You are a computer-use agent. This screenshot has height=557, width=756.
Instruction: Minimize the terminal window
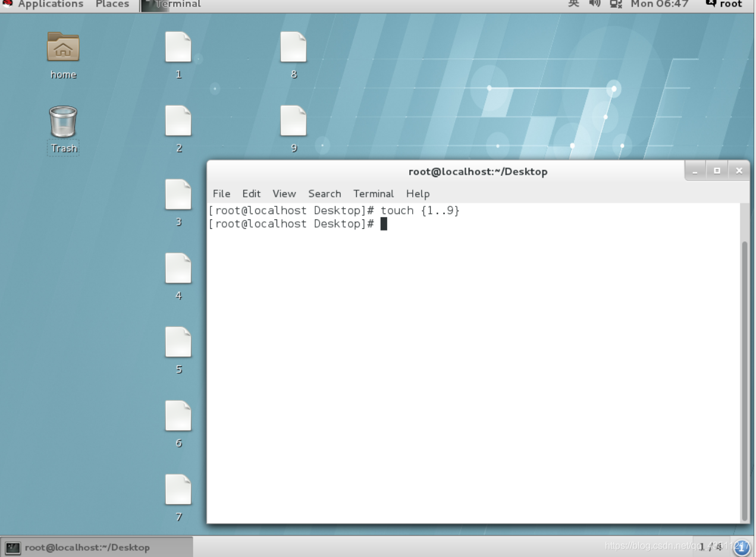(695, 171)
